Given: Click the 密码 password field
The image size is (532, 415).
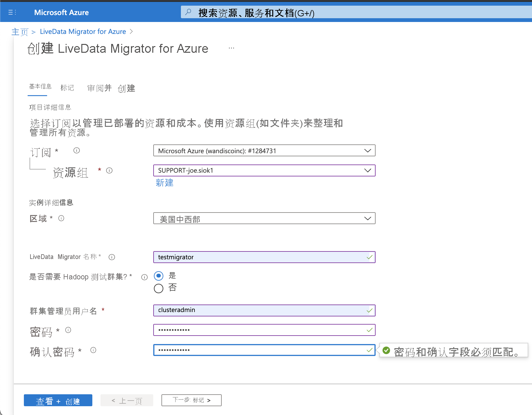Looking at the screenshot, I should (264, 330).
